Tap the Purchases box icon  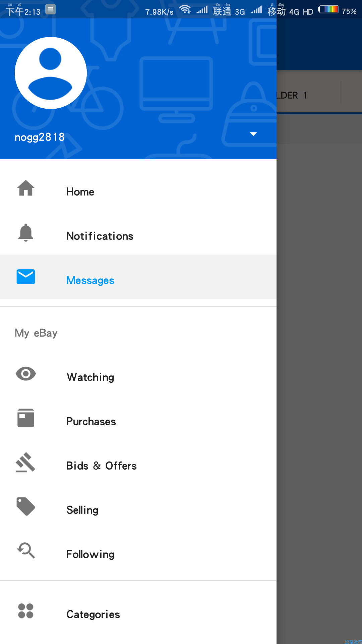pos(26,418)
